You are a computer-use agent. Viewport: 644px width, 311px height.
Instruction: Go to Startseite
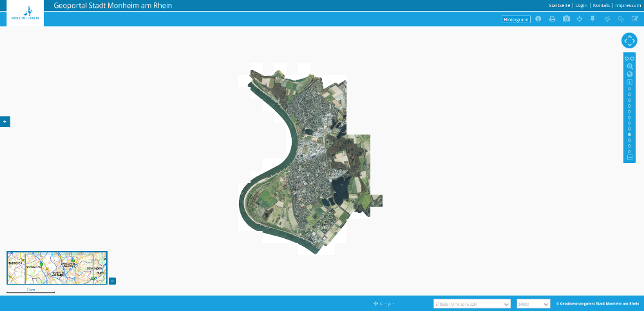(560, 5)
